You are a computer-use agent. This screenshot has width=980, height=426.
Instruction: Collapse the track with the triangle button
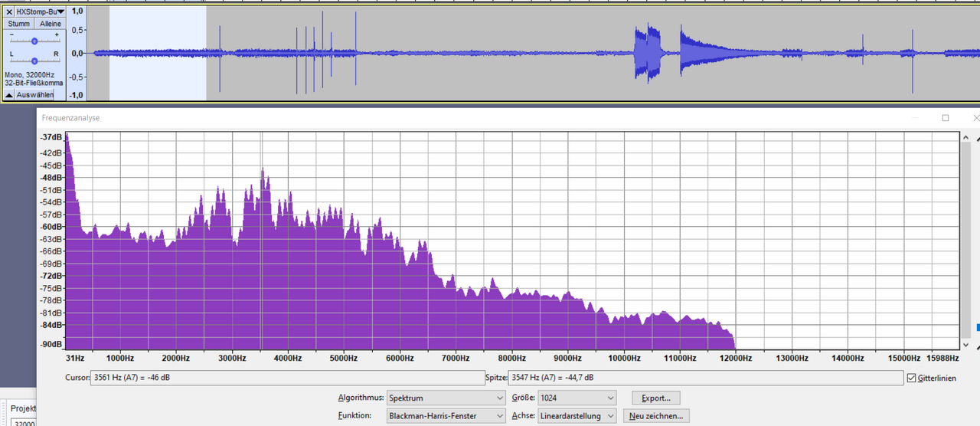click(x=9, y=95)
